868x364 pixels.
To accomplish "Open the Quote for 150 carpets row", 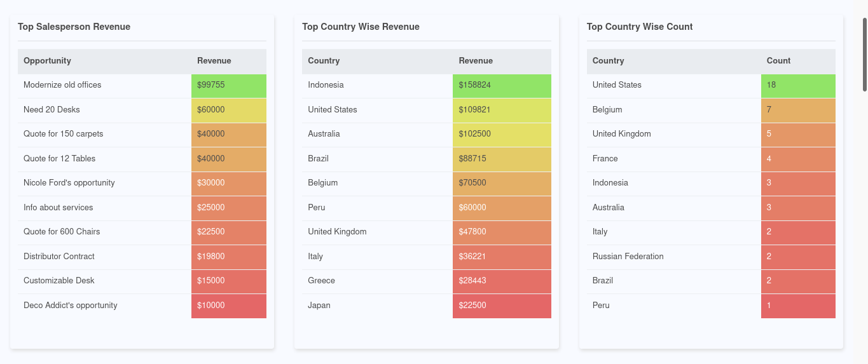I will [63, 134].
